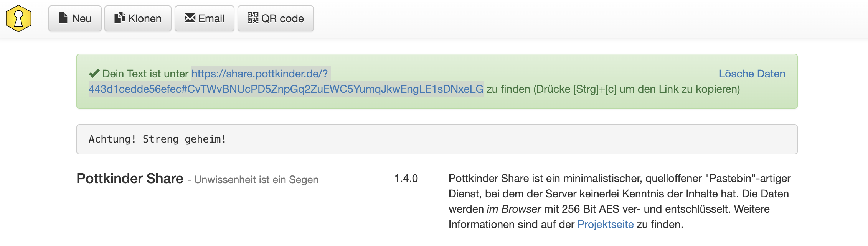Create a new paste with Neu label
Screen dimensions: 868x246
pos(82,18)
